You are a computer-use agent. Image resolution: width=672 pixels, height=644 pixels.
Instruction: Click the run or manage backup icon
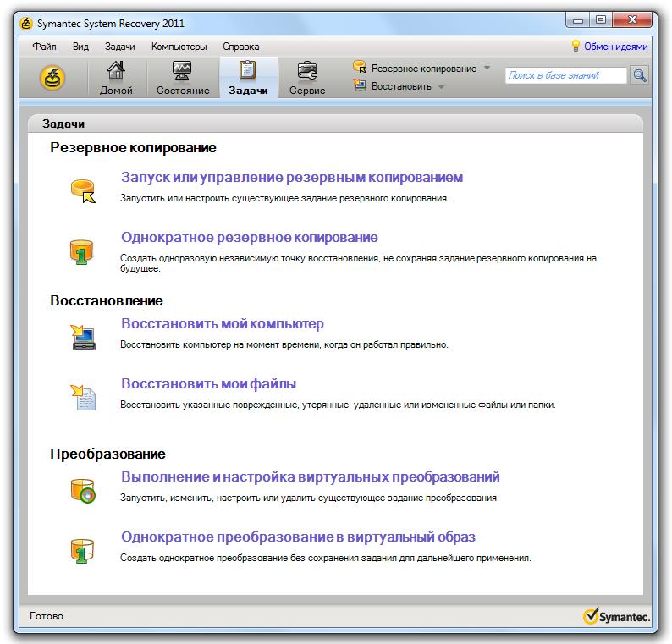pyautogui.click(x=82, y=191)
